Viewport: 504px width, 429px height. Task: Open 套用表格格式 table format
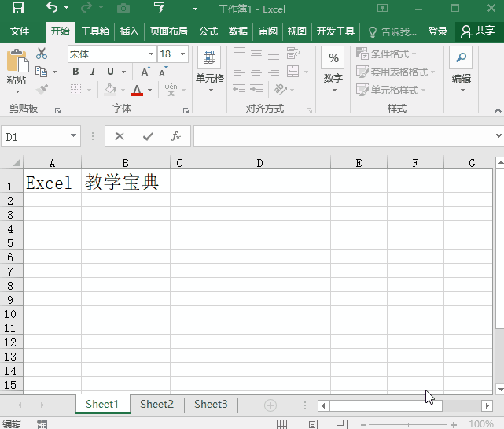[x=395, y=72]
